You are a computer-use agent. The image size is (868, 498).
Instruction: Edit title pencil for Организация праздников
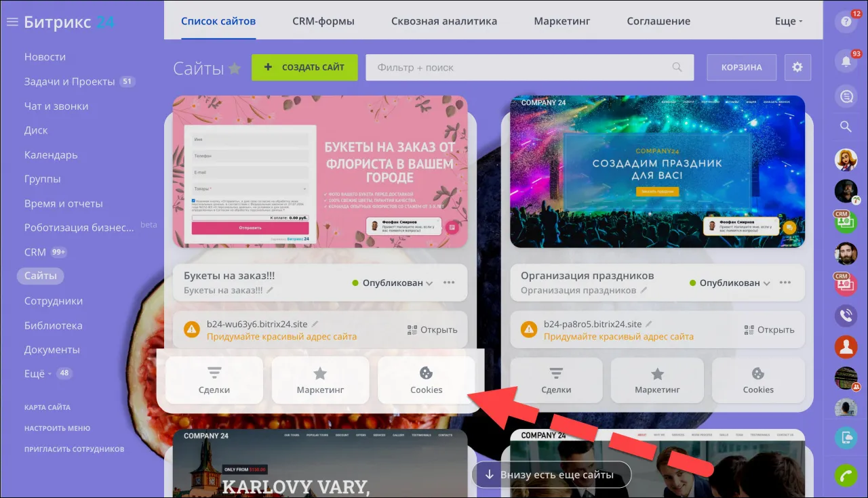644,290
